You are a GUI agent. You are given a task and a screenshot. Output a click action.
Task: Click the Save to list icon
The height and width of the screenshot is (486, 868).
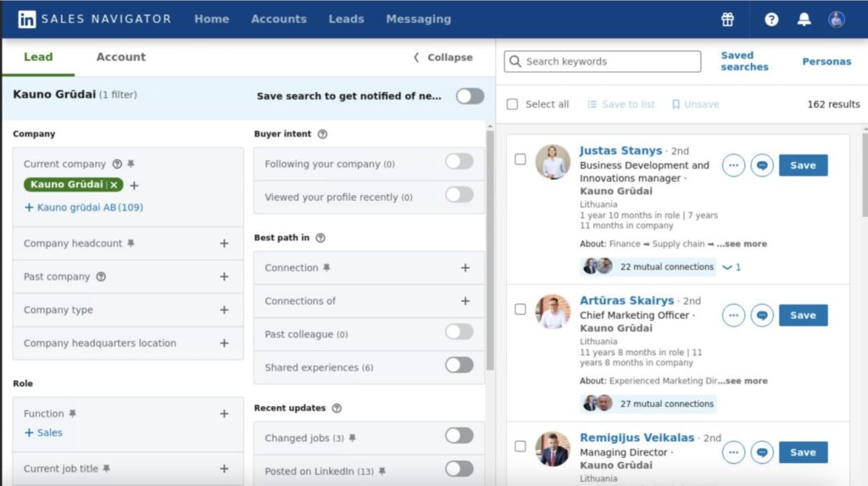[x=592, y=104]
